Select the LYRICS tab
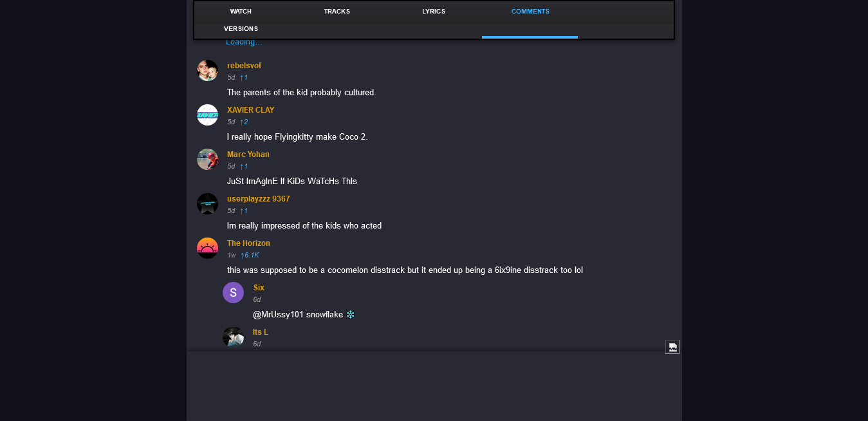 coord(434,12)
